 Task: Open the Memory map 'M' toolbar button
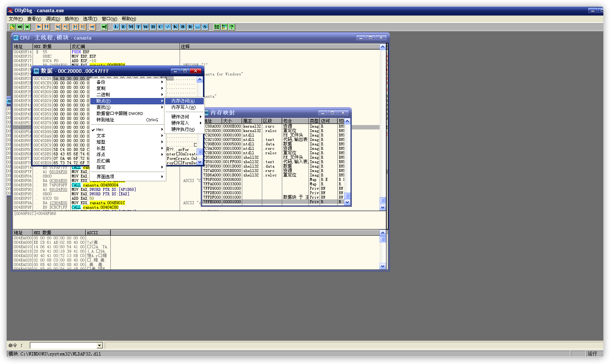(131, 27)
